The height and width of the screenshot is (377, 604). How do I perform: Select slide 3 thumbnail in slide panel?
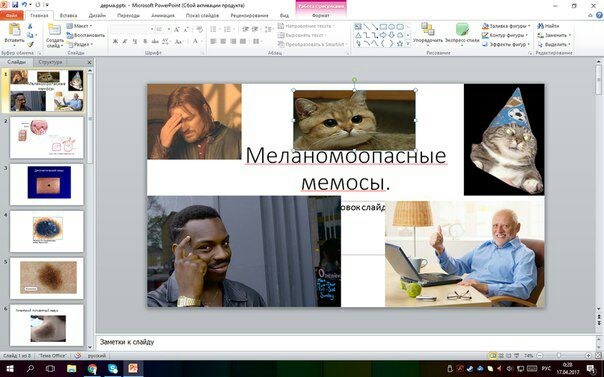(x=47, y=184)
